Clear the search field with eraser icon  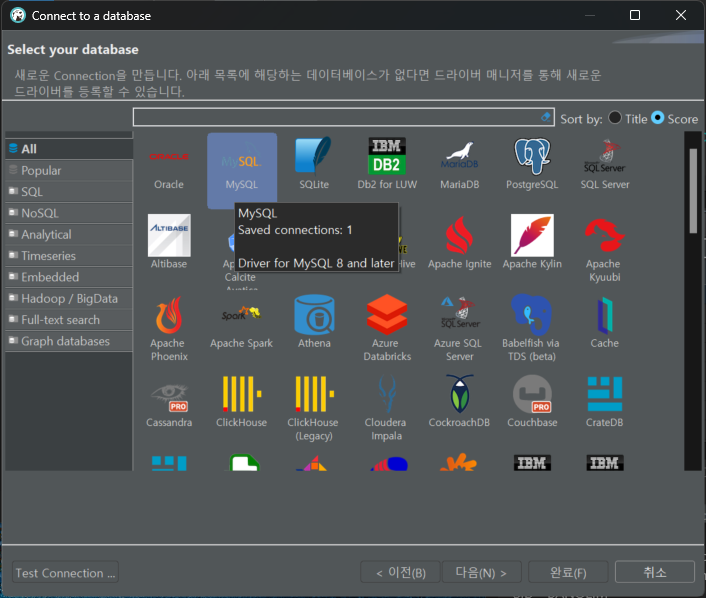pos(546,117)
